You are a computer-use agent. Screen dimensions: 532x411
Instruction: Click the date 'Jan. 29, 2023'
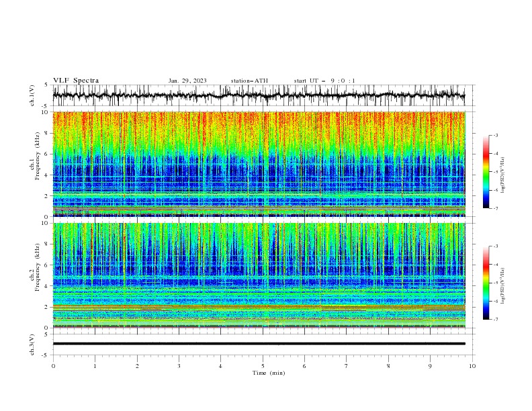tap(187, 81)
